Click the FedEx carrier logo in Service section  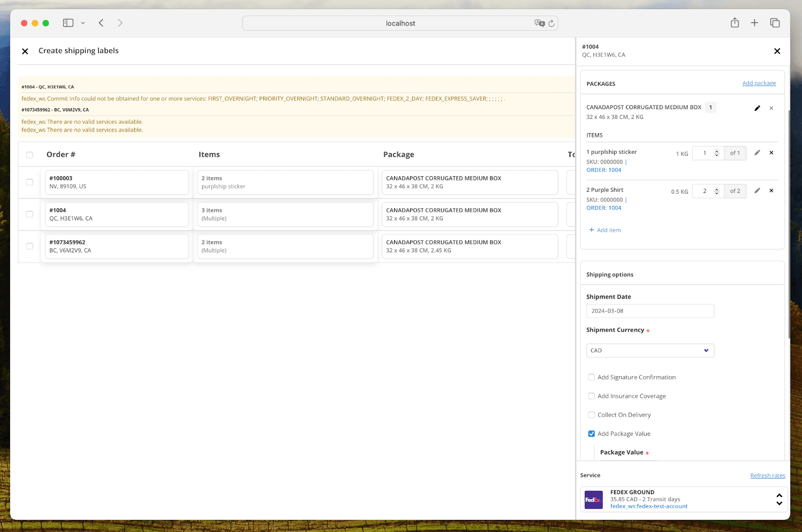pos(593,499)
